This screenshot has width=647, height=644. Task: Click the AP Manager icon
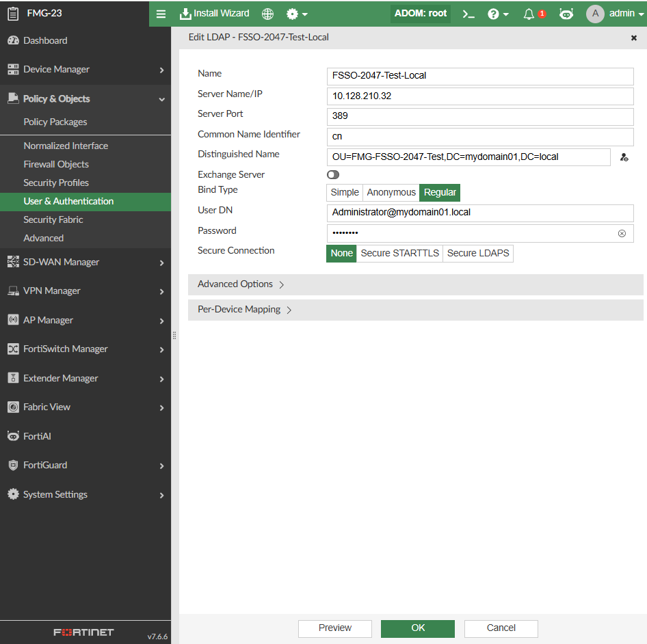13,320
